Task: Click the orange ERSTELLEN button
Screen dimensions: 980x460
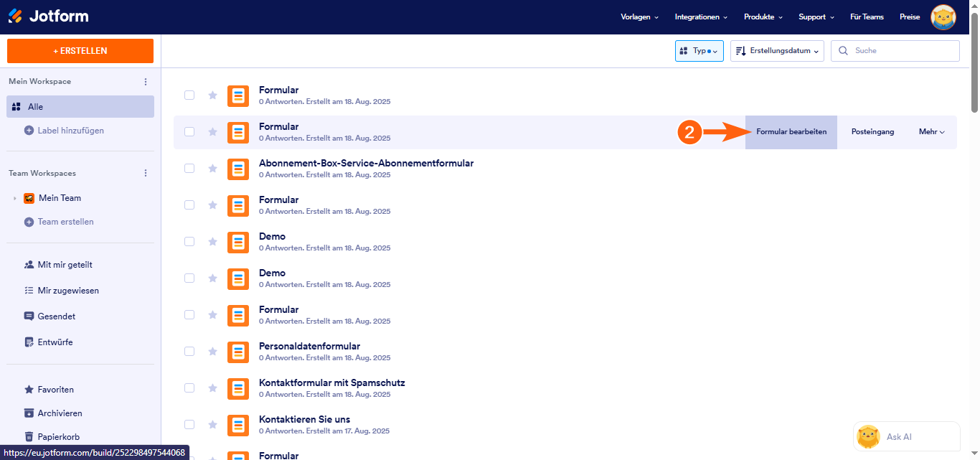Action: point(80,51)
